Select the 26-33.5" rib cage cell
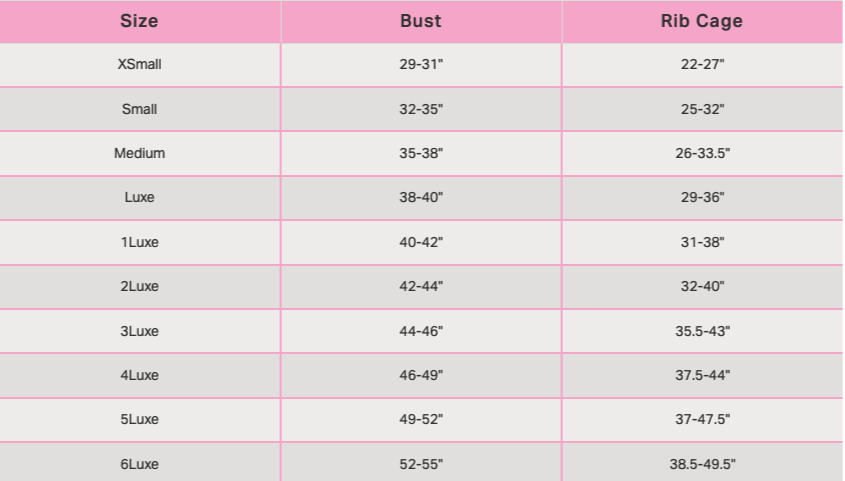Image resolution: width=845 pixels, height=481 pixels. click(x=702, y=154)
